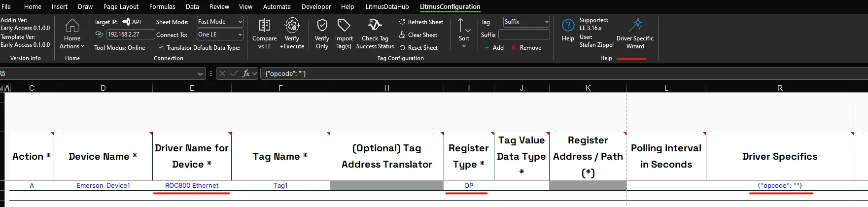Select cell with ROC800 Ethernet
The height and width of the screenshot is (207, 868).
coord(192,185)
